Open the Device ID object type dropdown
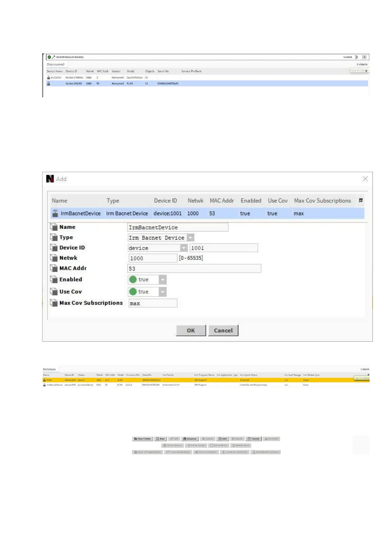The width and height of the screenshot is (392, 554). pos(184,248)
